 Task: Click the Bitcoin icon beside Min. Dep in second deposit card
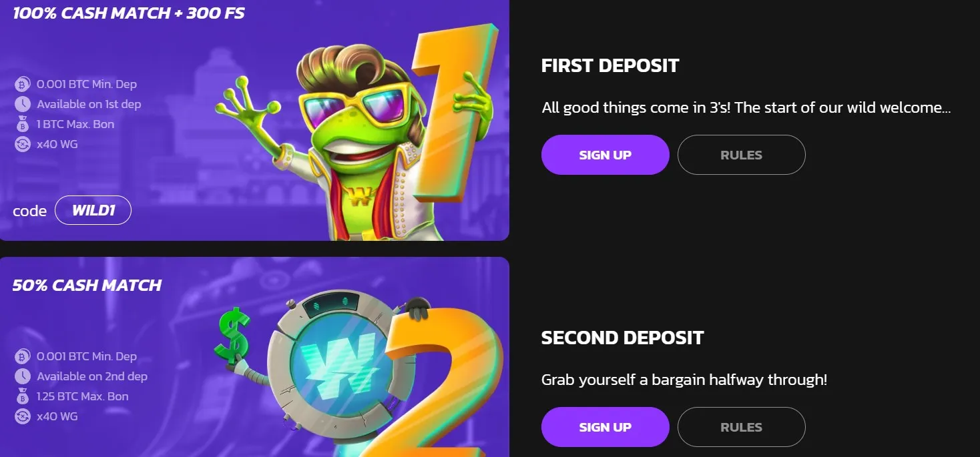click(23, 357)
